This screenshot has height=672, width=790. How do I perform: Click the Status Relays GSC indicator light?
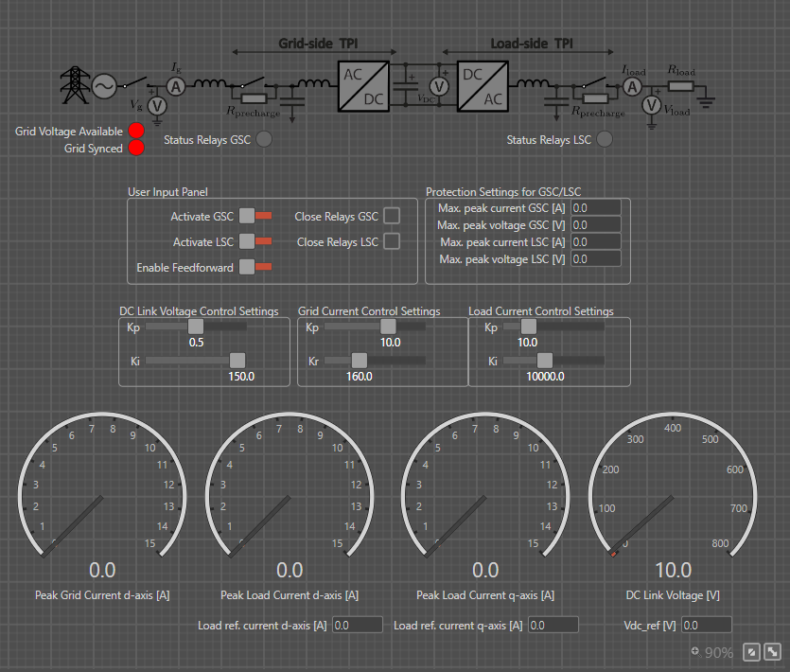(x=264, y=140)
